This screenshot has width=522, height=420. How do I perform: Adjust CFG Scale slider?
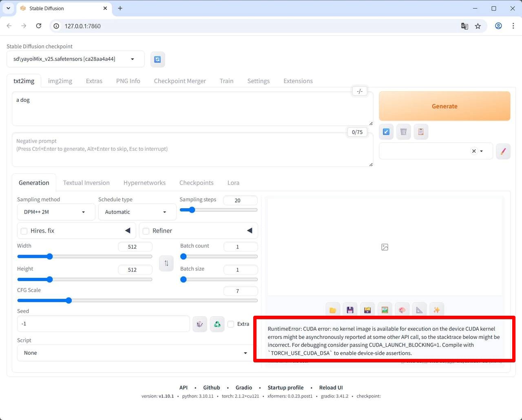click(137, 301)
